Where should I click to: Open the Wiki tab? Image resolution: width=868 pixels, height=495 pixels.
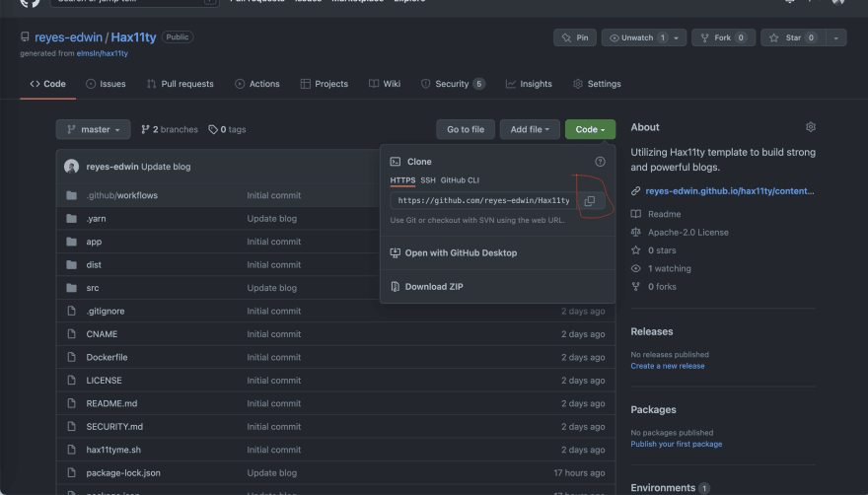(x=385, y=84)
